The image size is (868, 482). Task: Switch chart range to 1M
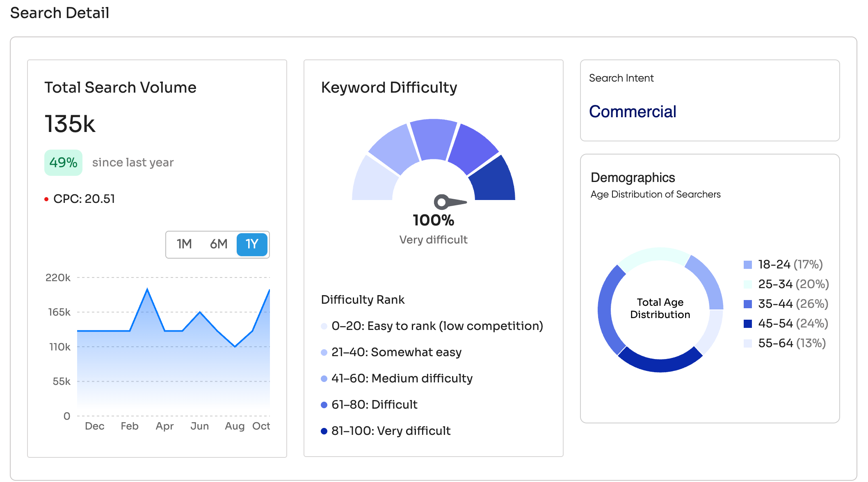click(x=184, y=244)
